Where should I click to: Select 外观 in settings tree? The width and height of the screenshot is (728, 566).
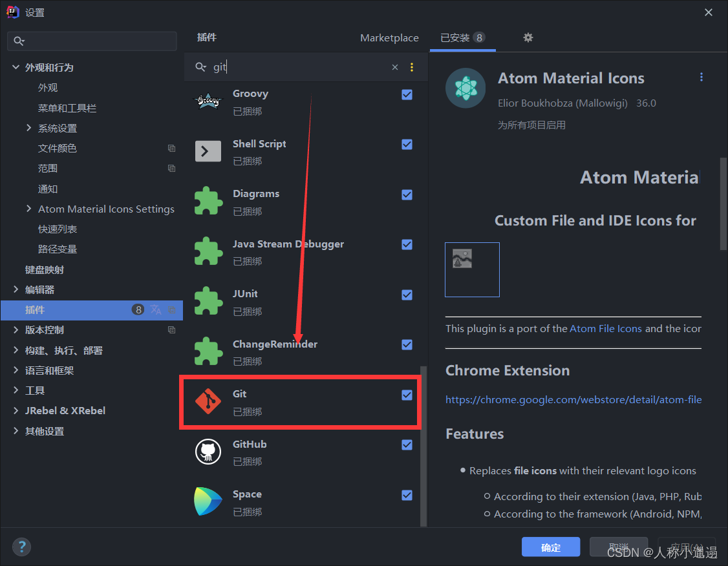click(x=48, y=88)
